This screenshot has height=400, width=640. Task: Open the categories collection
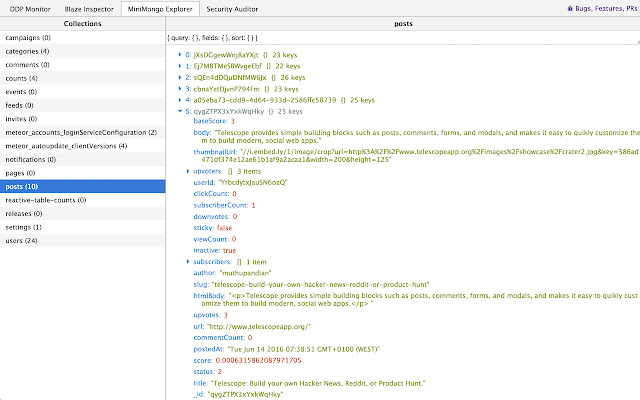pos(28,49)
